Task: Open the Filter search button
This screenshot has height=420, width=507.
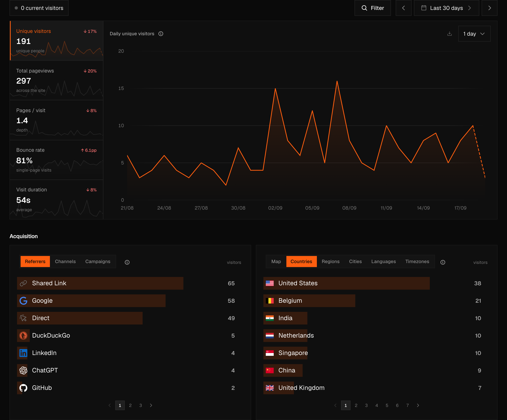Action: (x=373, y=8)
